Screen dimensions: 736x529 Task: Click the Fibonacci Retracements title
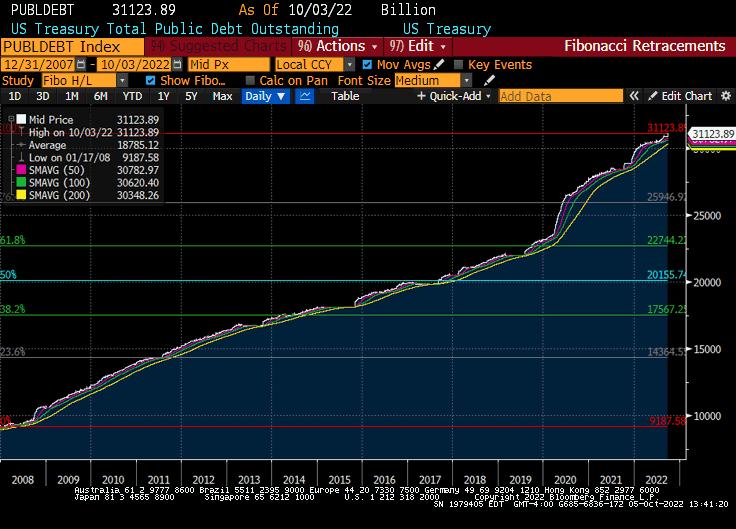[644, 46]
